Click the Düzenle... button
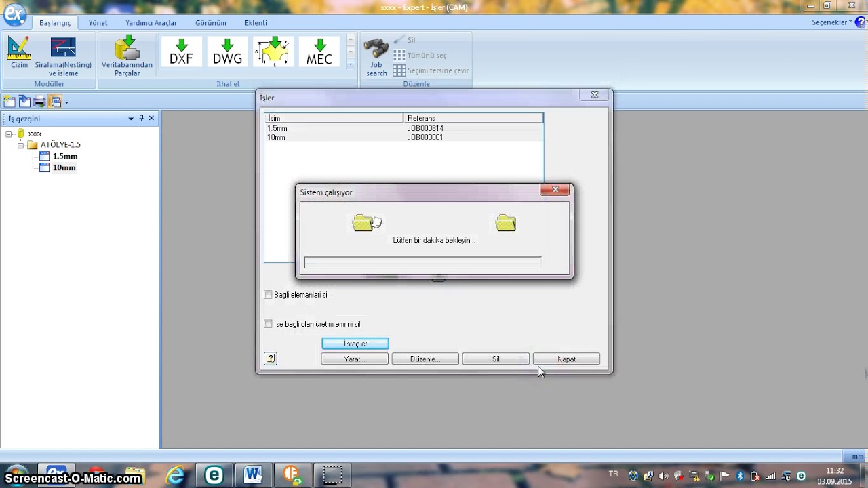 click(425, 359)
